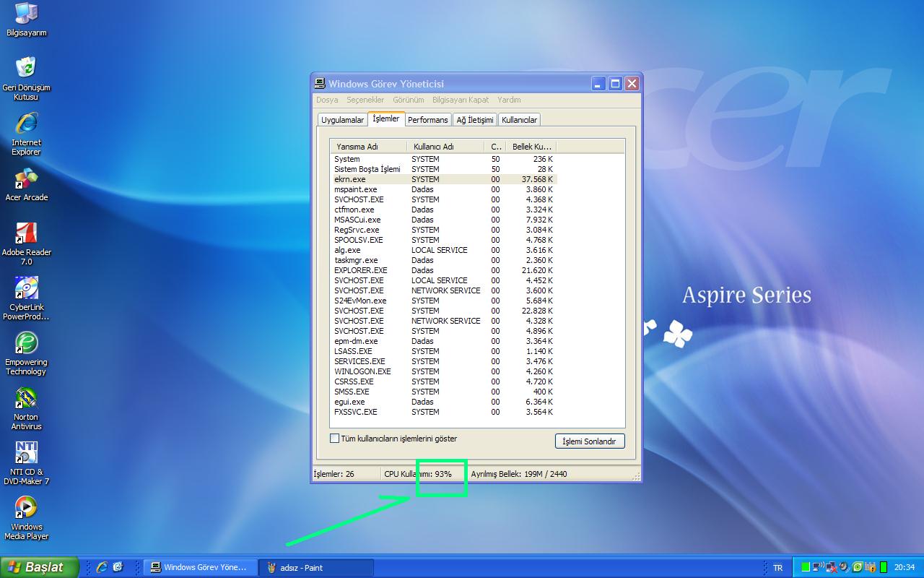Click the disconnected network tray icon with red X
Screen dimensions: 924x578
831,567
